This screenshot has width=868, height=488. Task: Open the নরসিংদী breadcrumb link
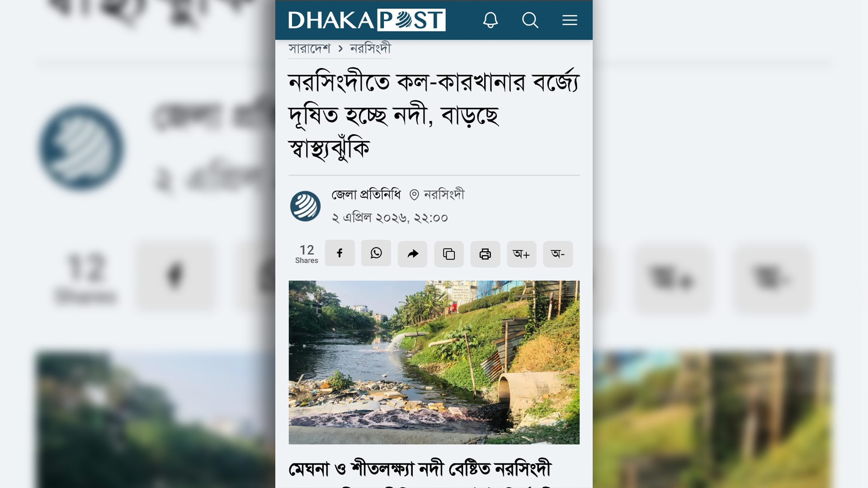[x=370, y=48]
